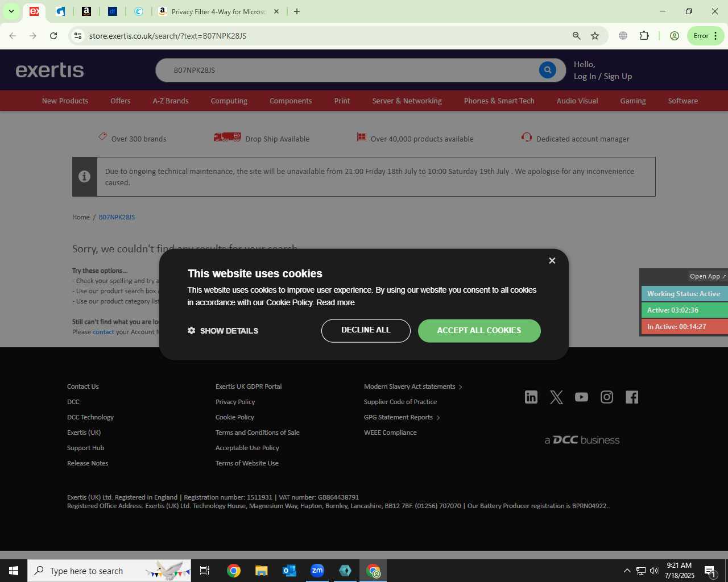Image resolution: width=728 pixels, height=582 pixels.
Task: Open the Privacy Policy footer link
Action: click(x=235, y=402)
